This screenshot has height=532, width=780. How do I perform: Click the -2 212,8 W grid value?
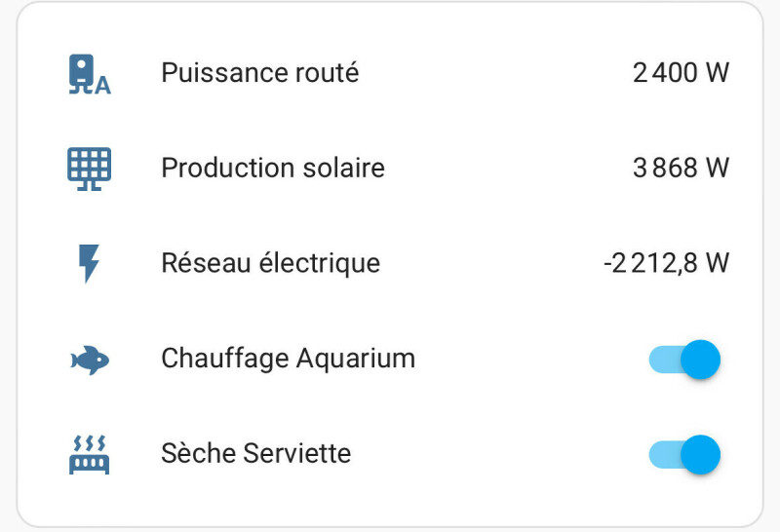[666, 263]
